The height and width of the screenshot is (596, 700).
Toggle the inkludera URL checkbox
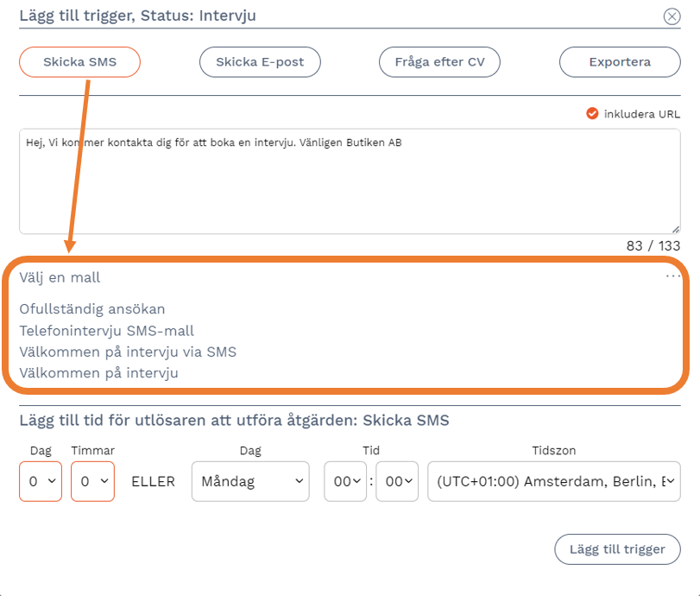pos(592,113)
